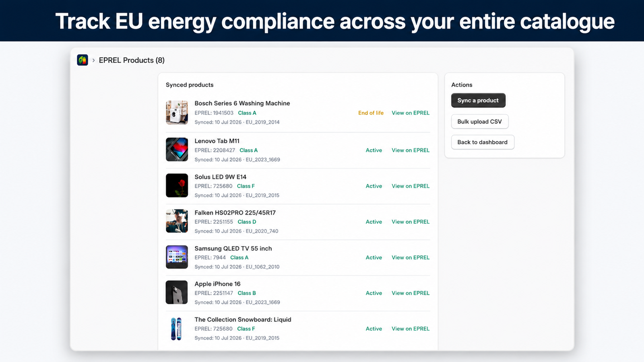Select The Collection Snowboard: Liquid title
This screenshot has height=362, width=644.
click(x=243, y=320)
